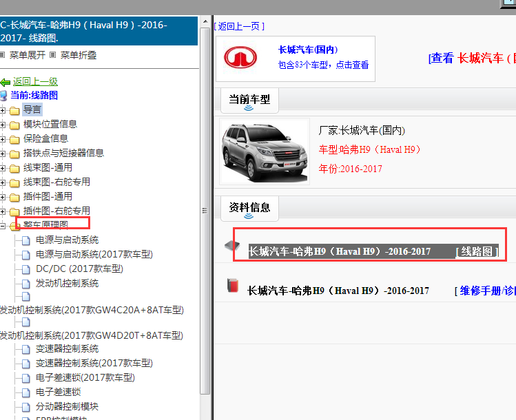
Task: Click the 返回上一页 link
Action: (x=239, y=26)
